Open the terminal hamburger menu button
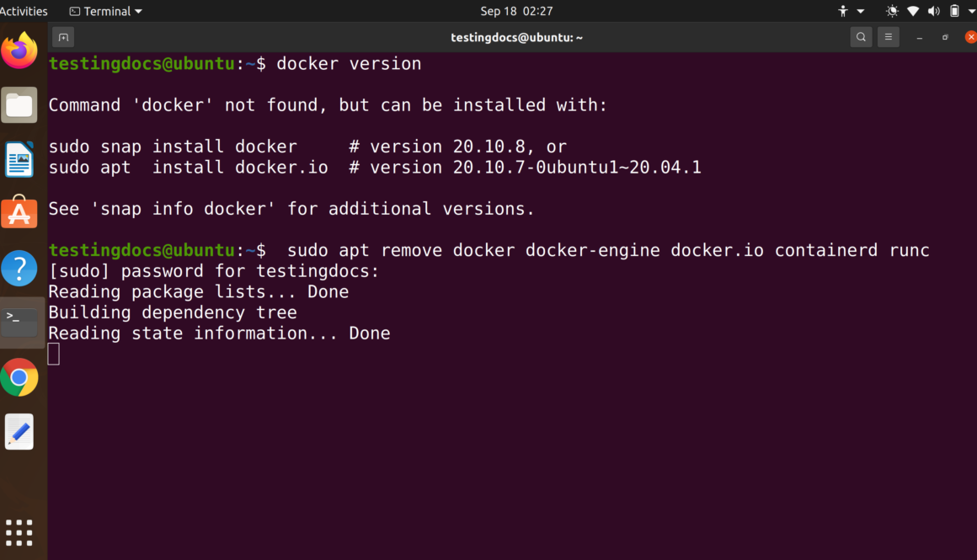Image resolution: width=977 pixels, height=560 pixels. tap(889, 37)
